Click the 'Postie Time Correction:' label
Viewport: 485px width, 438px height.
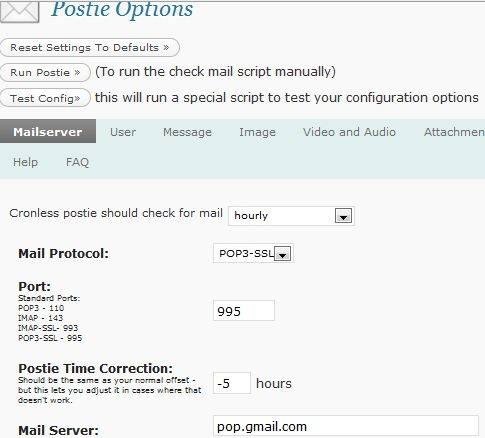click(x=96, y=368)
